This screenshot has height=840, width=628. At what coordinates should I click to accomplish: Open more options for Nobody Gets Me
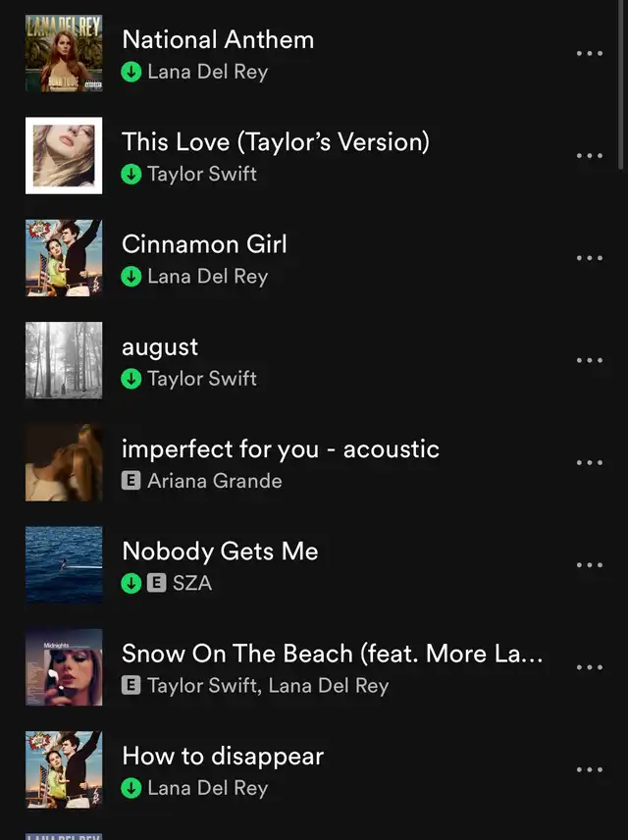pyautogui.click(x=589, y=565)
